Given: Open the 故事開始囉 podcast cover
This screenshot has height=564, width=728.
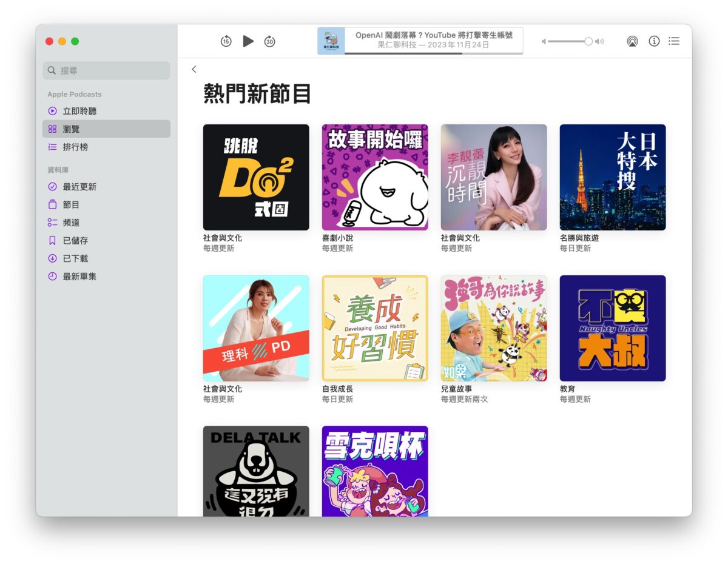Looking at the screenshot, I should (375, 177).
